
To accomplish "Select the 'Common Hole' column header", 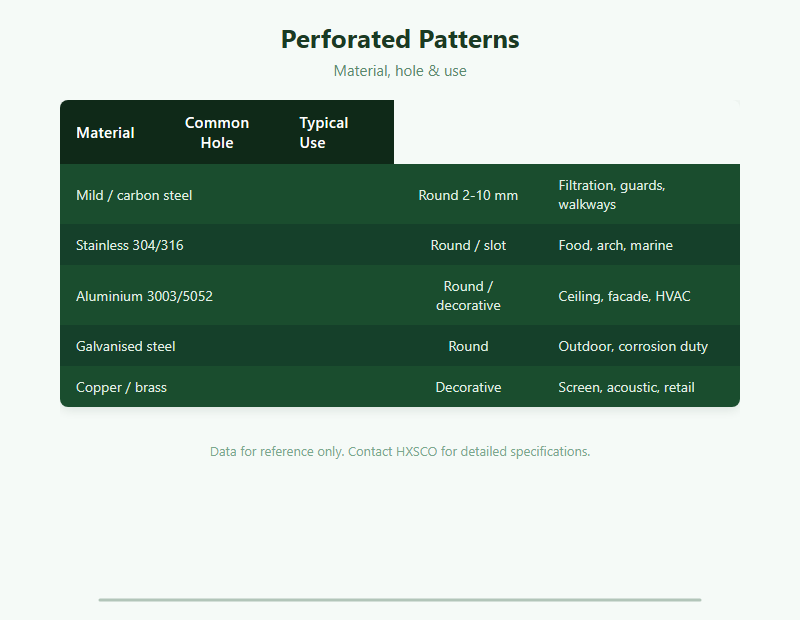I will click(217, 133).
